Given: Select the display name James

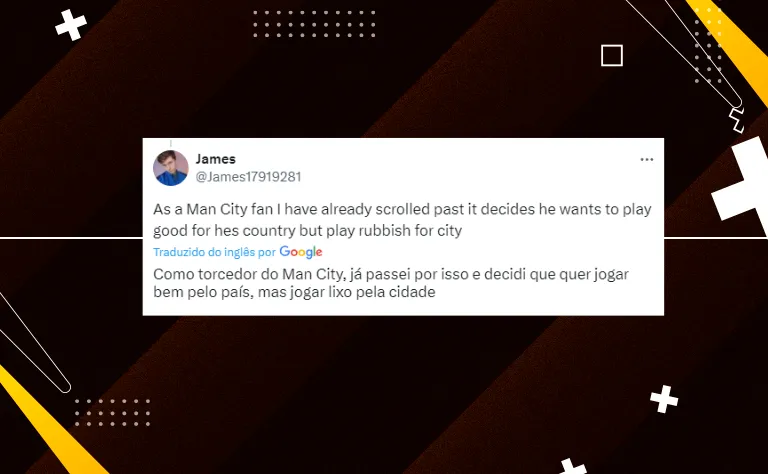Looking at the screenshot, I should coord(216,159).
